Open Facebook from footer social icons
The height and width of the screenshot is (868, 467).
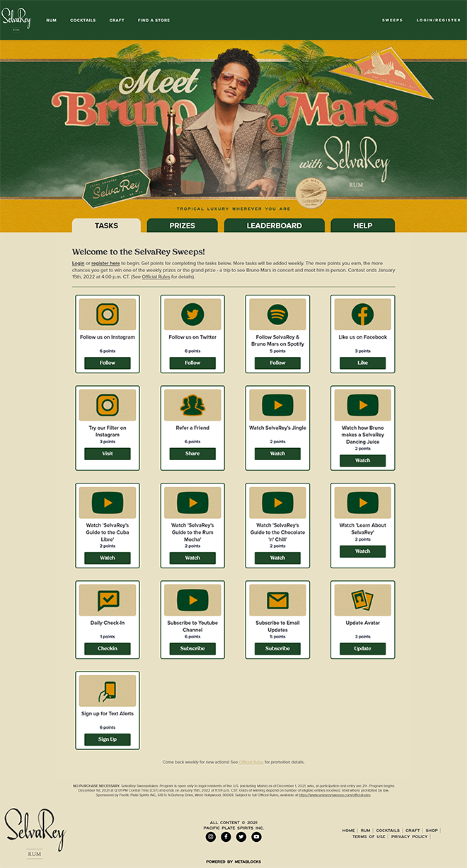pyautogui.click(x=226, y=837)
